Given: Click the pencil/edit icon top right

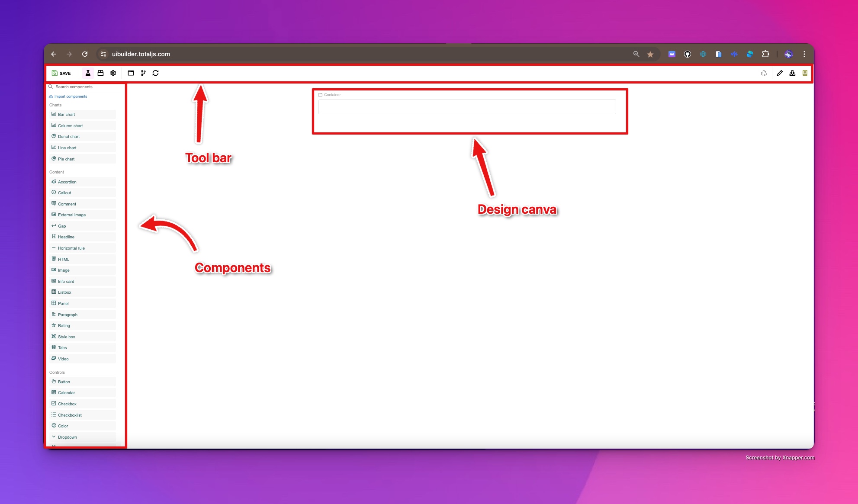Looking at the screenshot, I should point(779,73).
